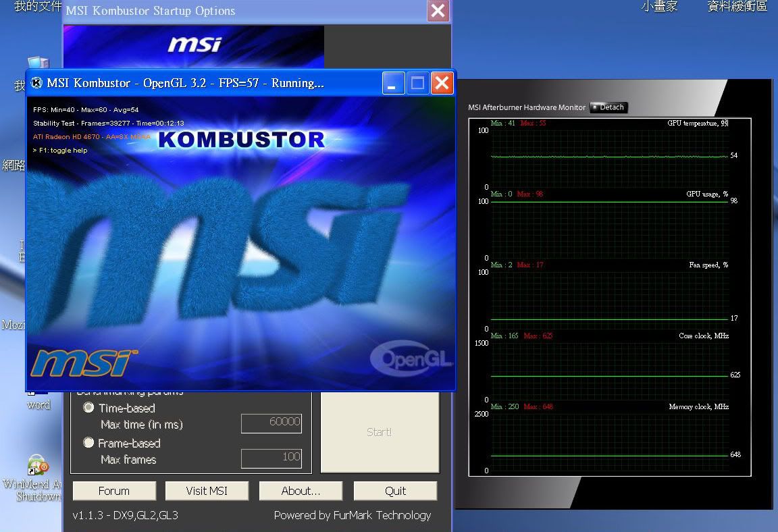Image resolution: width=778 pixels, height=532 pixels.
Task: Click the Memory clock graph
Action: pos(610,442)
